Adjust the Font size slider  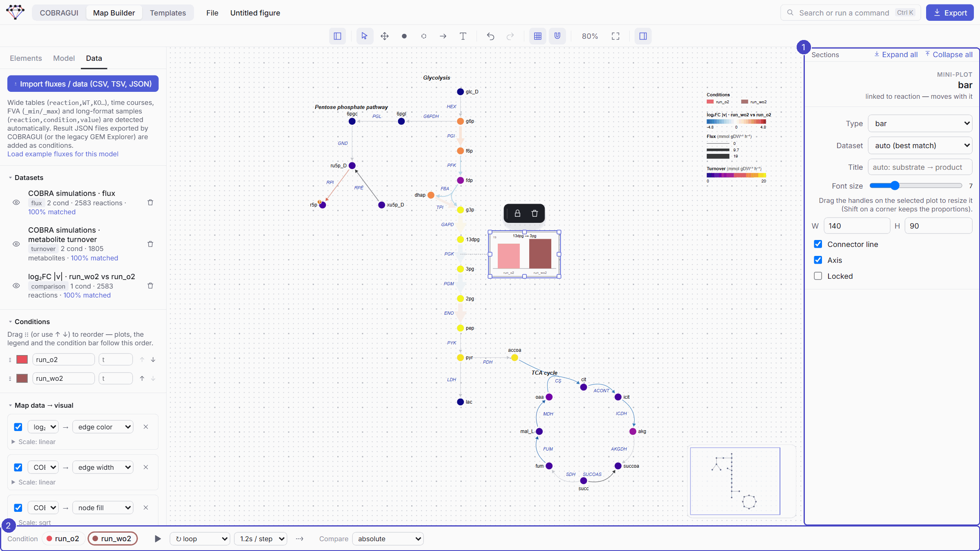pyautogui.click(x=915, y=186)
